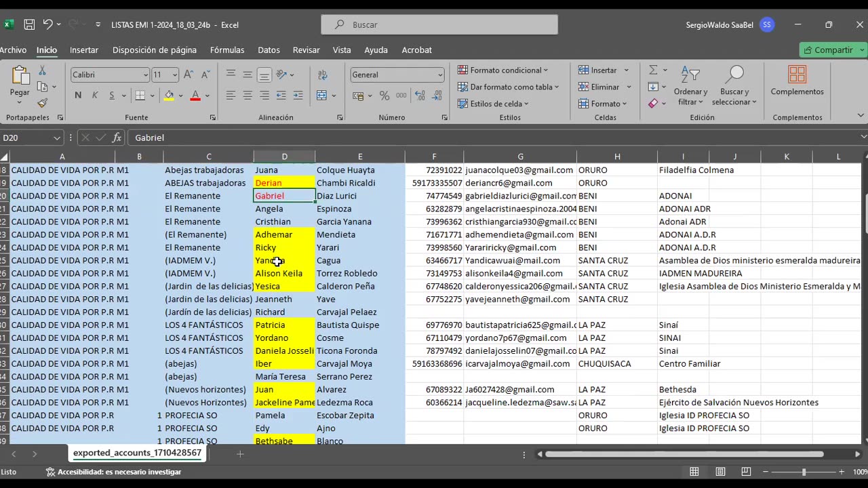Apply percent style
The height and width of the screenshot is (488, 868).
(384, 96)
